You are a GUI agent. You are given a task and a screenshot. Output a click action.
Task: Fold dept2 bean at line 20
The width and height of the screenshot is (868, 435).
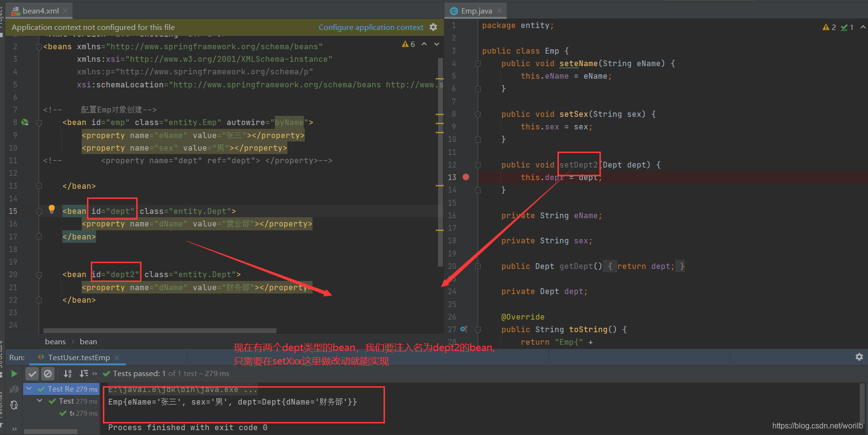(x=39, y=275)
